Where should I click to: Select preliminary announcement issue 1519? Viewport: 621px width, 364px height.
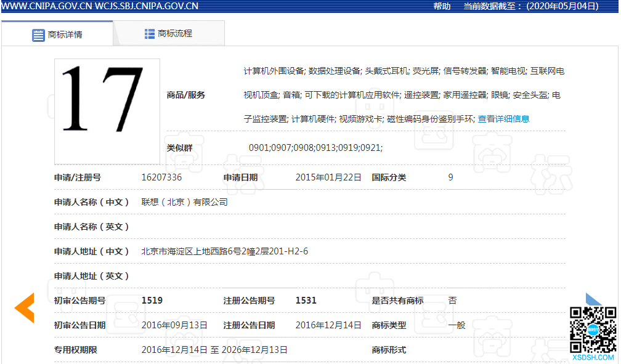click(152, 300)
